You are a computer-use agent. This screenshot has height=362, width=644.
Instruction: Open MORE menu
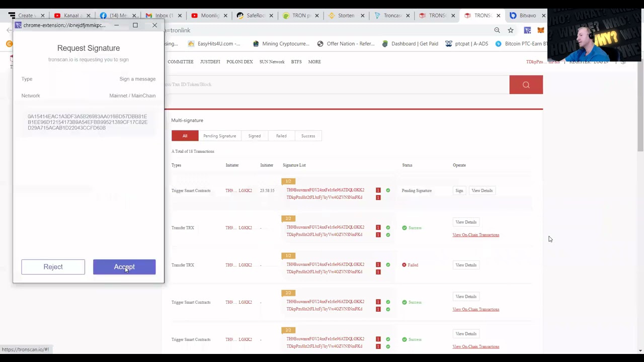click(314, 62)
